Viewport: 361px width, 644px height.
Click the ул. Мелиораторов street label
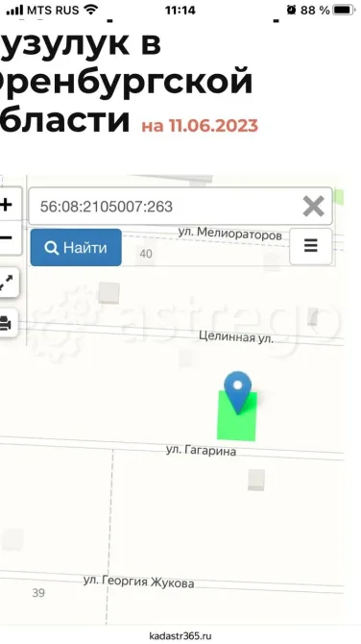[230, 234]
